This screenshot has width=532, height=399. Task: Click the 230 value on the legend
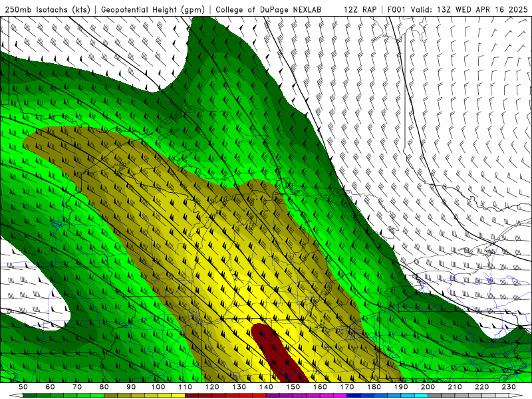click(x=509, y=387)
